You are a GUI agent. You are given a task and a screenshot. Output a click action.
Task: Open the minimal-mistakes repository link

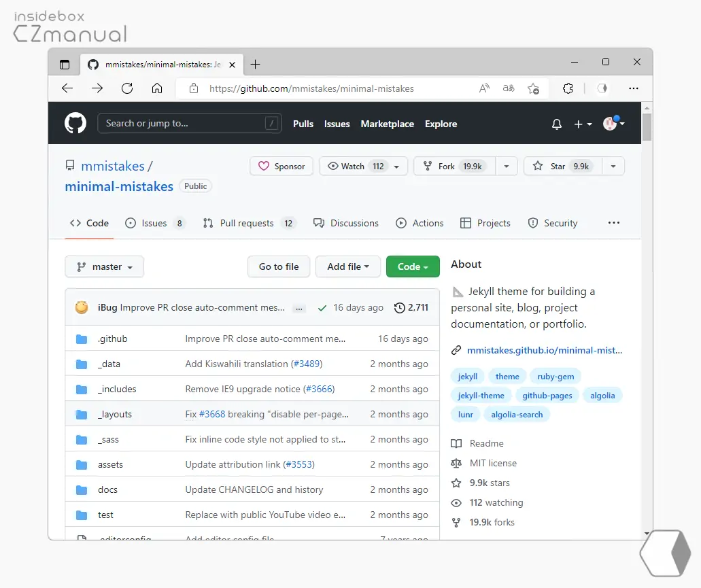coord(119,186)
